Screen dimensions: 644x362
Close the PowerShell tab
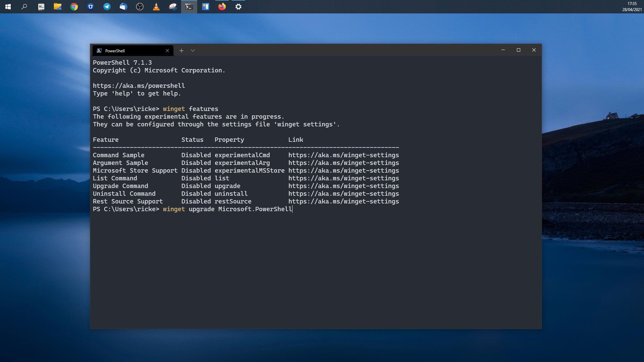point(167,51)
